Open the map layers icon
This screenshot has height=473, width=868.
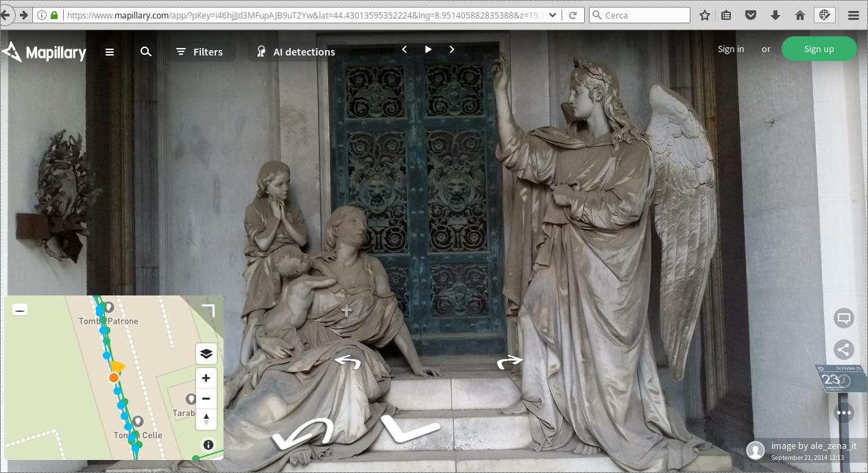(x=206, y=354)
